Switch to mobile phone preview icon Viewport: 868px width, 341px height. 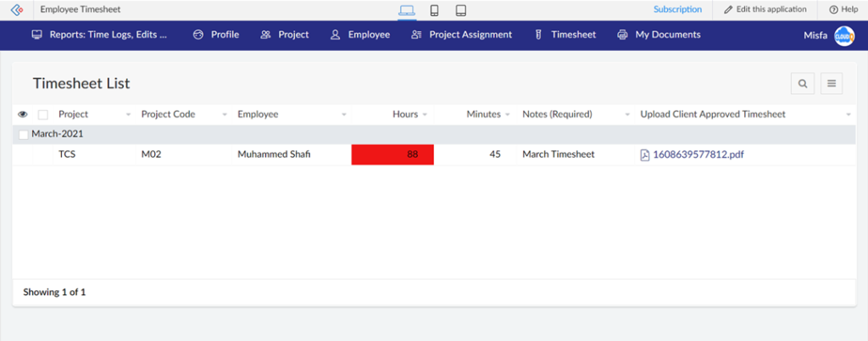pyautogui.click(x=434, y=10)
